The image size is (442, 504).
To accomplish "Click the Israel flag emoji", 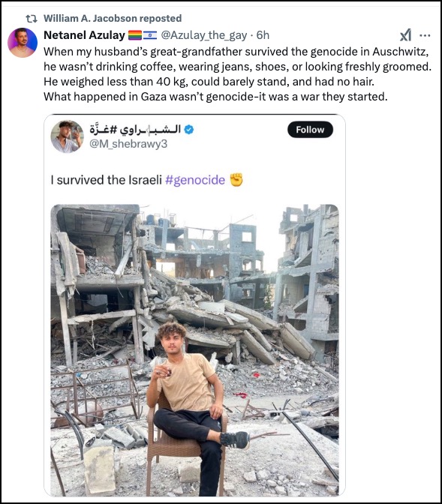I will tap(149, 35).
